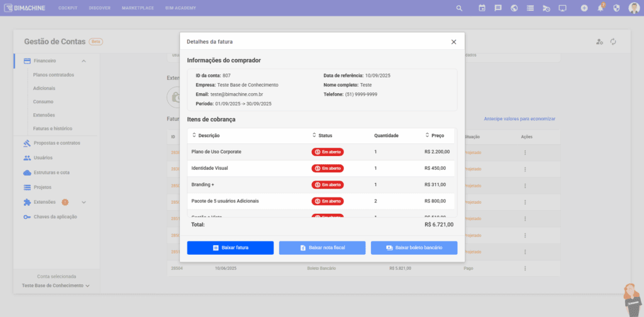The width and height of the screenshot is (644, 317).
Task: Click the search magnifier icon in top bar
Action: tap(459, 8)
